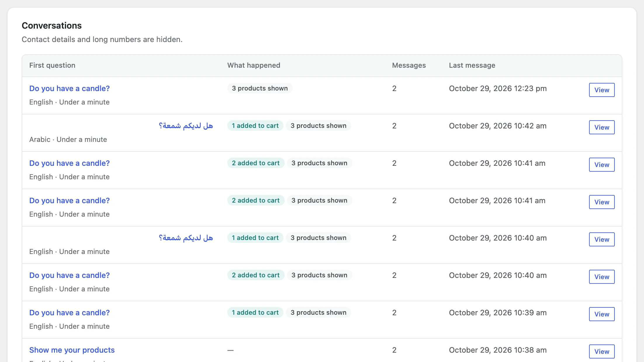Click '3 products shown' badge in 12:23 pm row

pos(260,88)
